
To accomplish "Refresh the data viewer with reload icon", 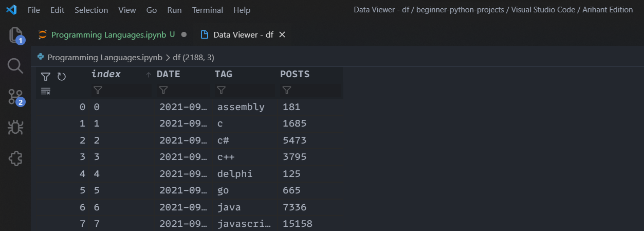I will (62, 77).
